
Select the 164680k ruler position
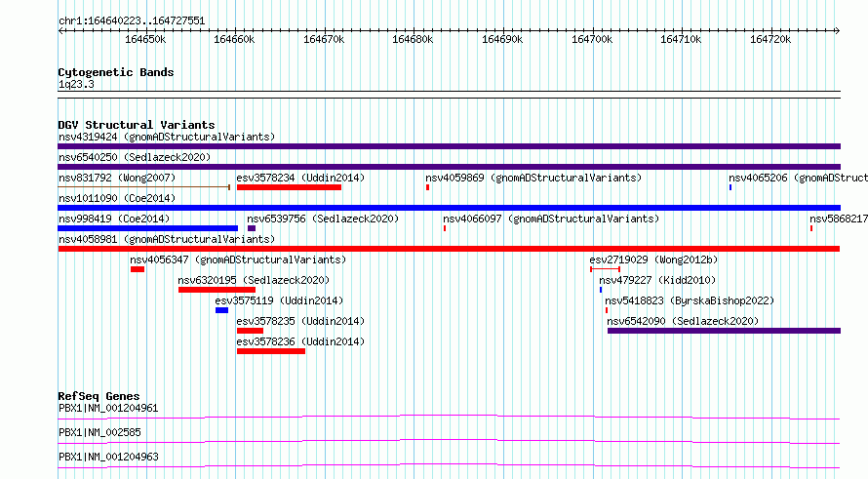point(413,40)
